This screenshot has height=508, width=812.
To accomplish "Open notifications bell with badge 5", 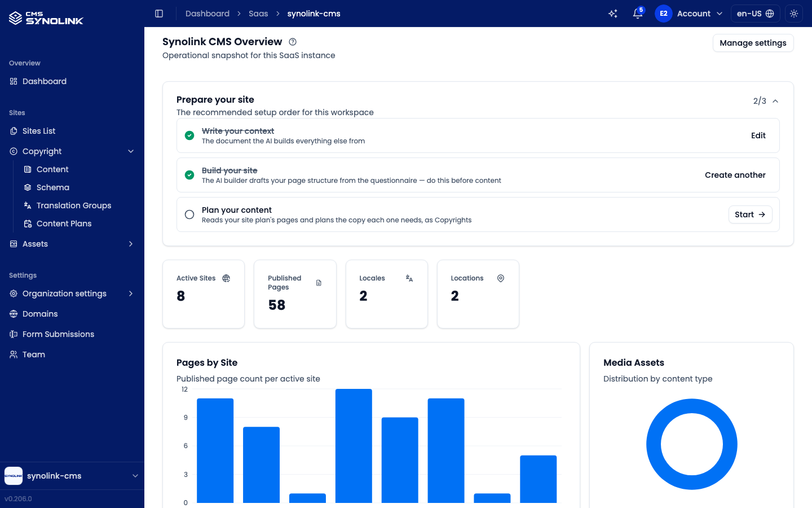I will 638,14.
